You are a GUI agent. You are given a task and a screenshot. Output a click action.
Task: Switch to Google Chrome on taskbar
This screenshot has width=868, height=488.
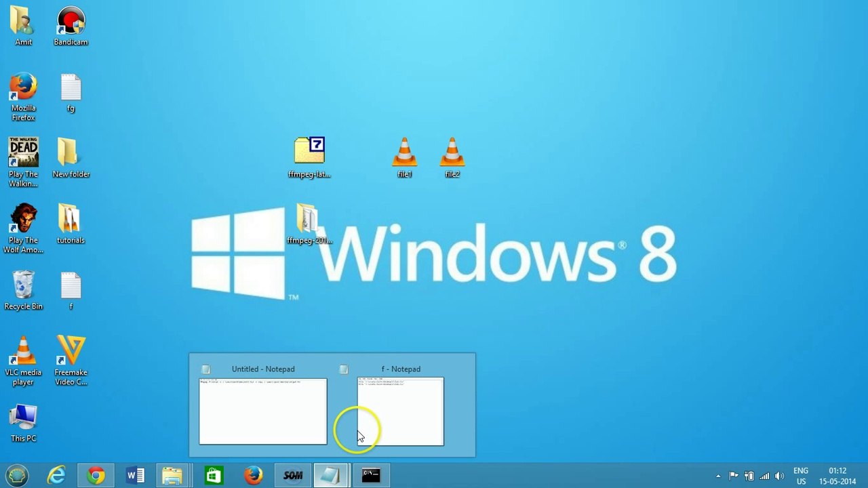96,476
